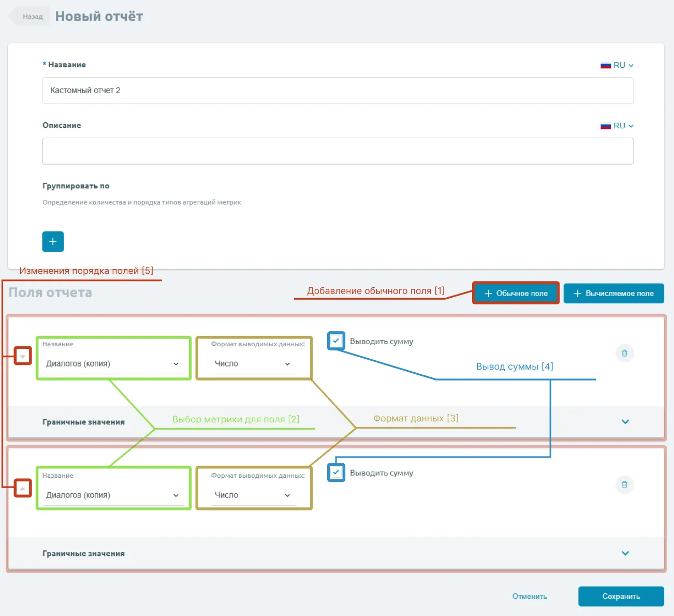Open the second field's Число format dropdown
This screenshot has width=674, height=616.
click(x=253, y=495)
